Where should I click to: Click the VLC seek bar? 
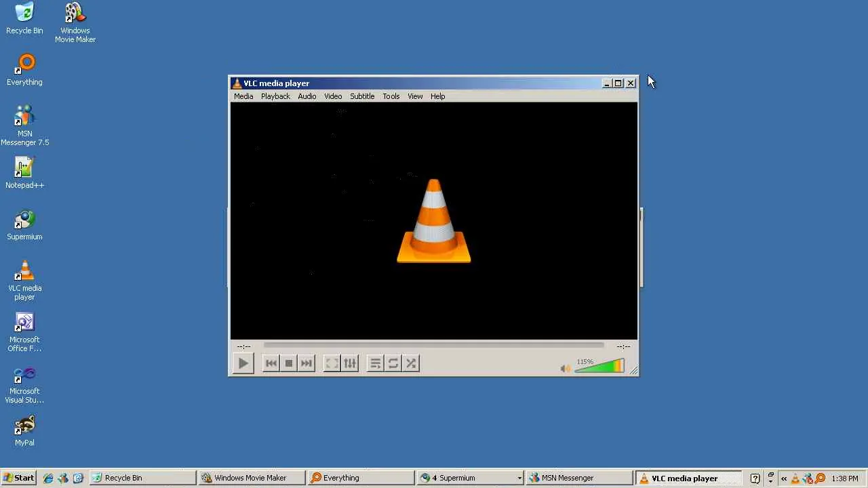pos(433,346)
